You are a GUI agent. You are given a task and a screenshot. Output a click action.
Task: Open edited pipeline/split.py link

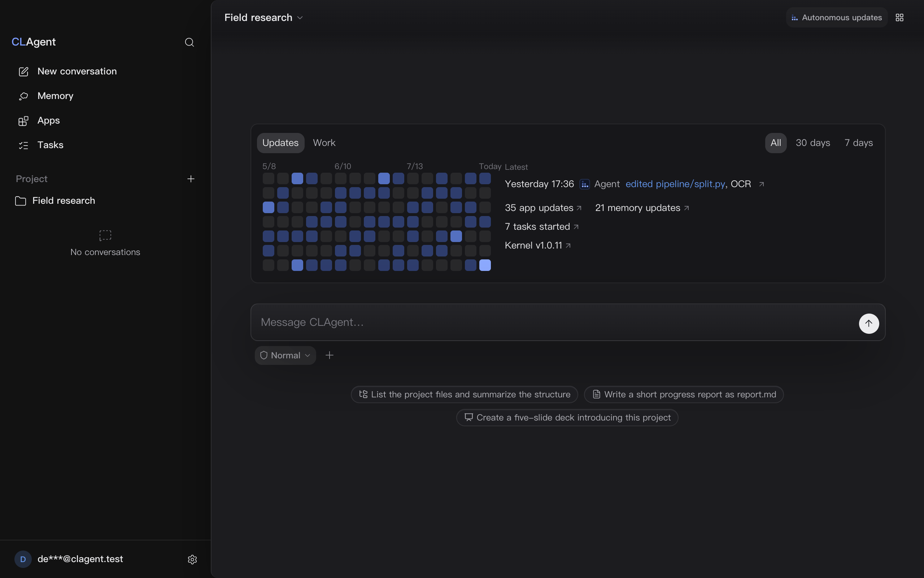675,184
